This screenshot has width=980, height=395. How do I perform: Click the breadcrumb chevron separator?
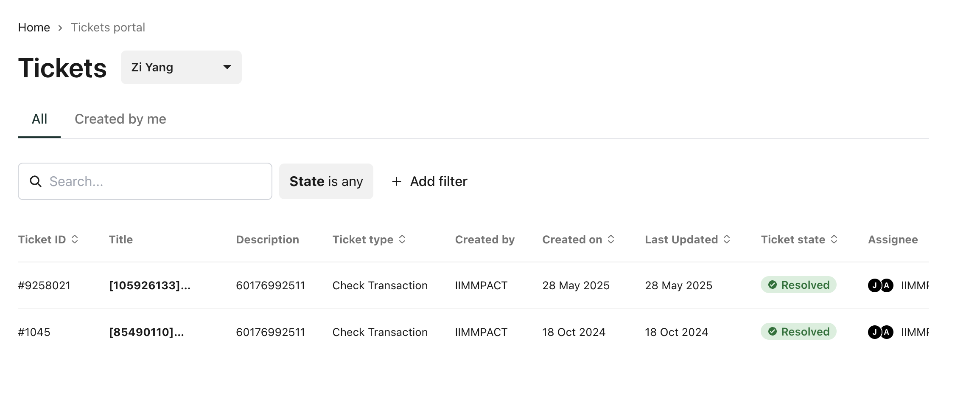tap(60, 28)
